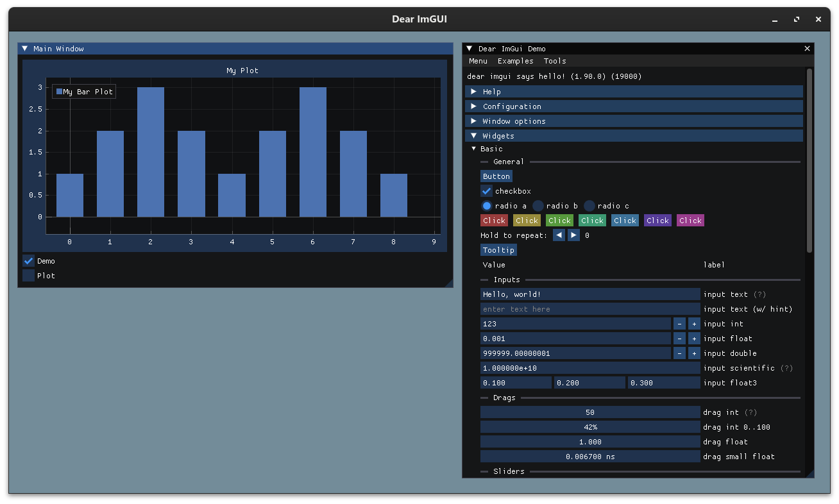Screen dimensions: 839x504
Task: Click the drag small float field
Action: (590, 457)
